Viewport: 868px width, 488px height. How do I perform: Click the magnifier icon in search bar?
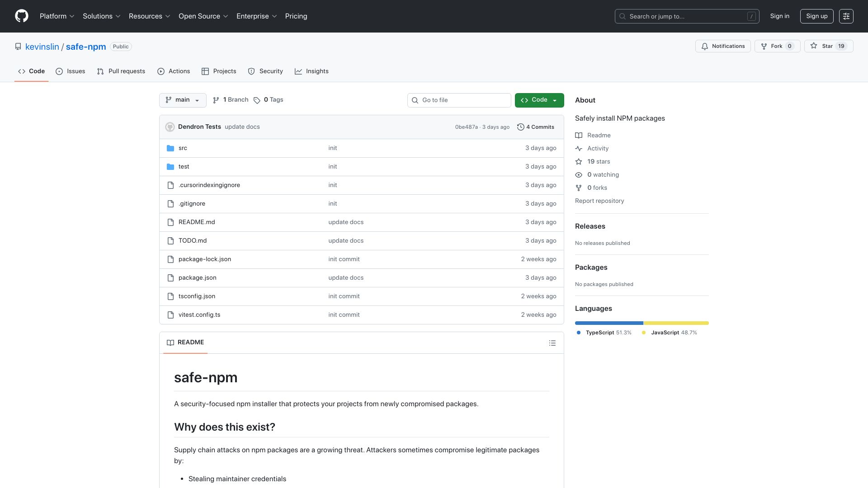coord(623,16)
